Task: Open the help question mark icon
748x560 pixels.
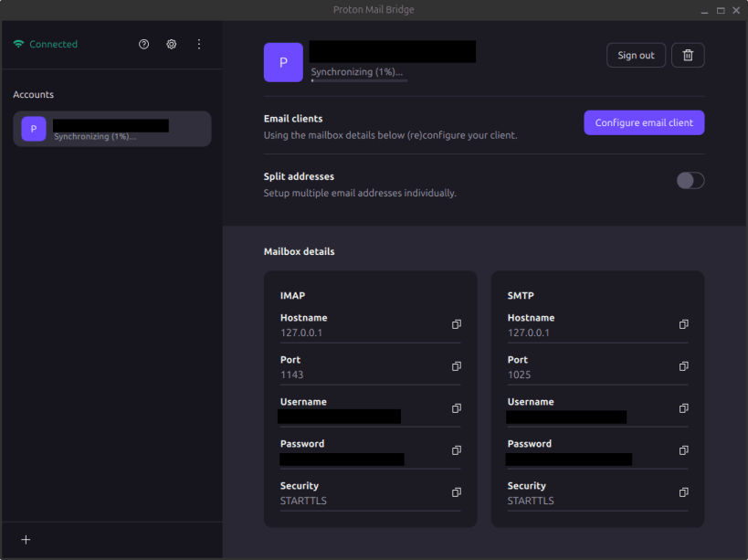Action: tap(143, 45)
